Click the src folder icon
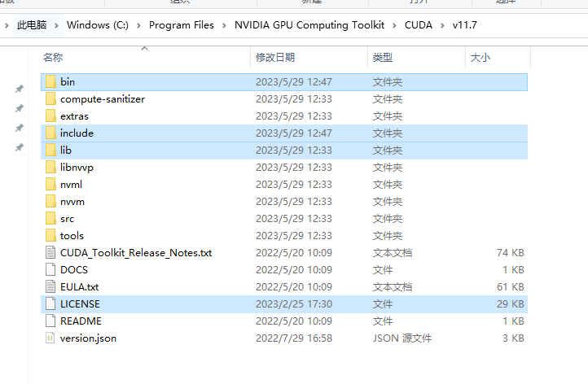Image resolution: width=588 pixels, height=384 pixels. point(50,218)
